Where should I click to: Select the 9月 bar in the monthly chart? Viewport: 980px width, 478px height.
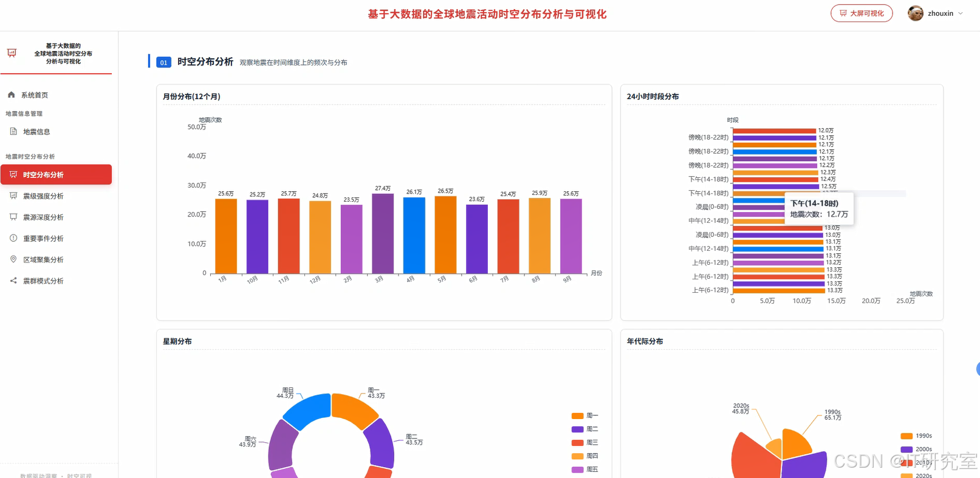pos(571,236)
